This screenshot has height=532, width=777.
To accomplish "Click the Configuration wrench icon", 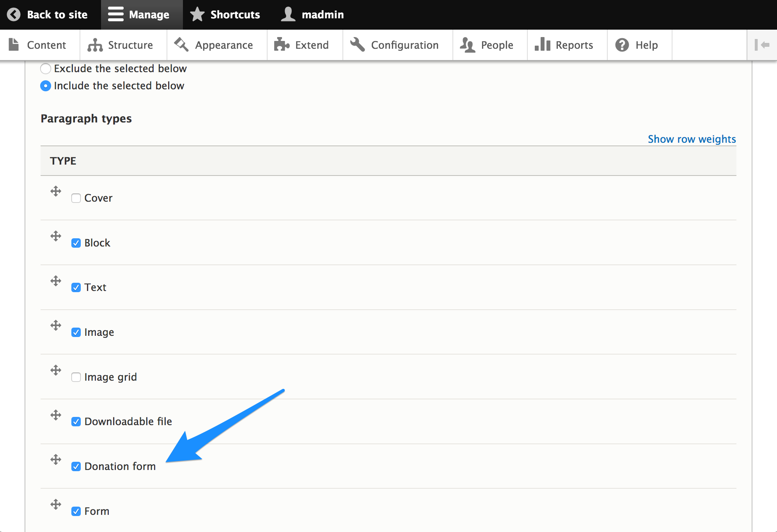I will (358, 44).
